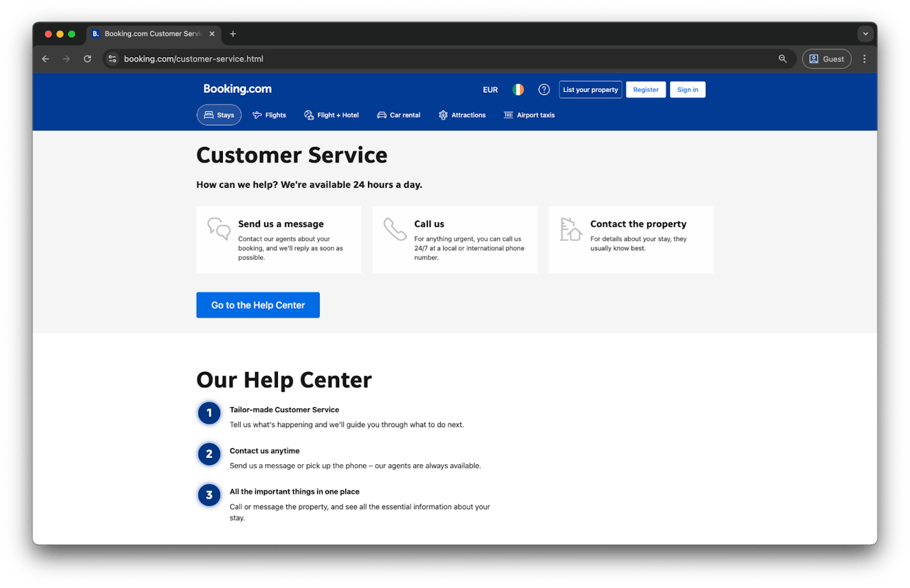Click List your property button
Viewport: 910px width, 588px height.
pyautogui.click(x=590, y=89)
